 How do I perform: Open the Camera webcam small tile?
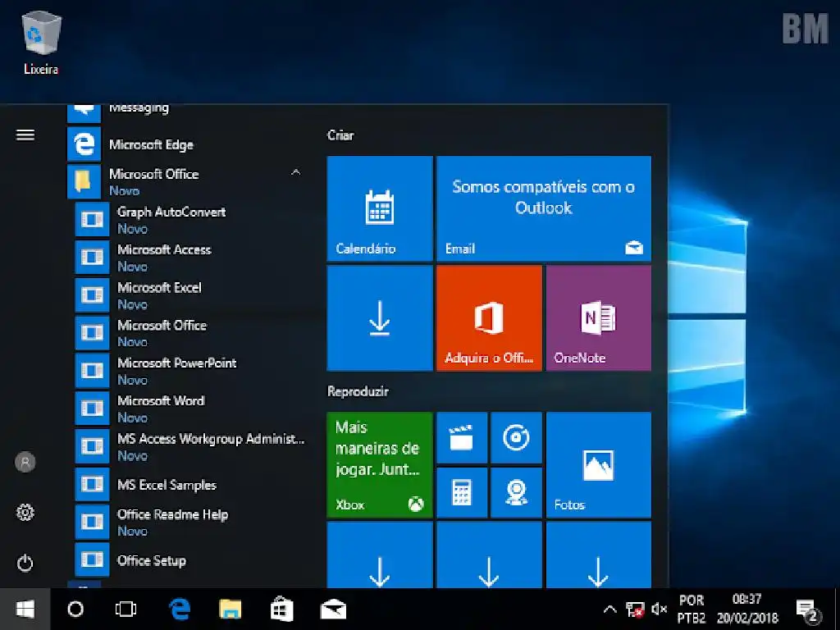(517, 492)
